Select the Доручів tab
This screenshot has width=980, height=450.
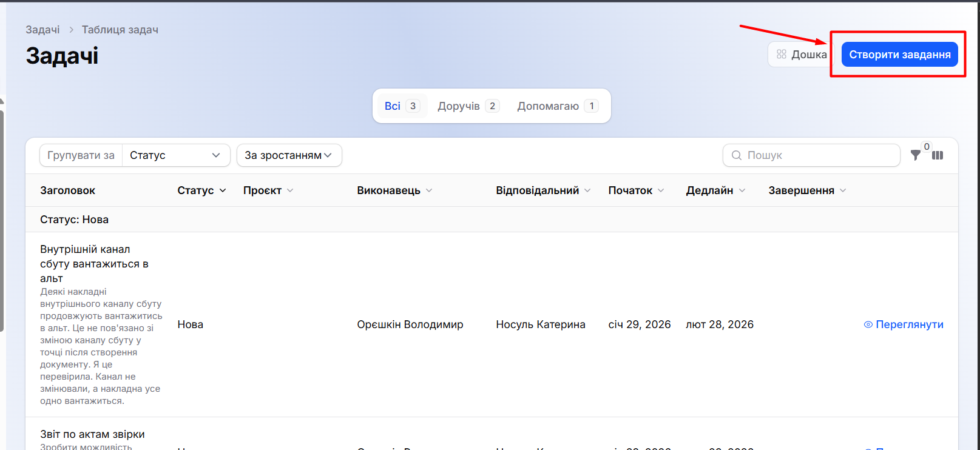pos(468,106)
